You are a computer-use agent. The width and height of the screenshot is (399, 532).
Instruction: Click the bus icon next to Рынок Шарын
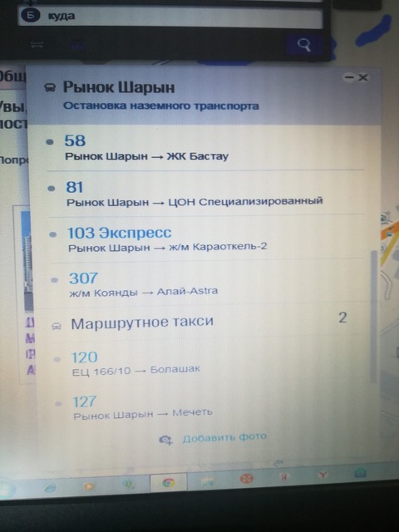(50, 88)
